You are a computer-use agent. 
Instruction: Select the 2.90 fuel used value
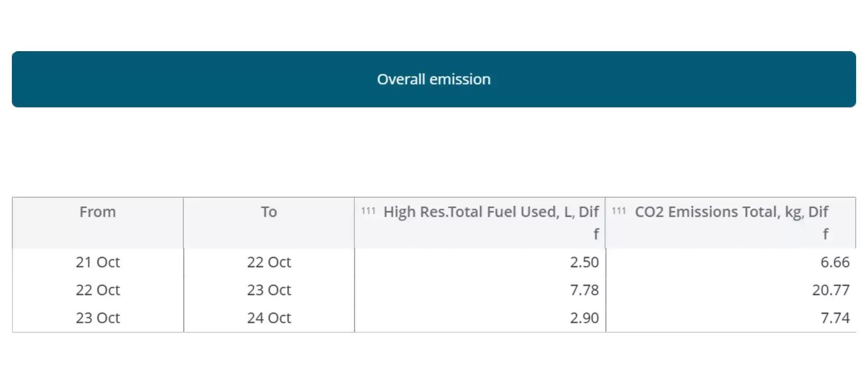(584, 318)
